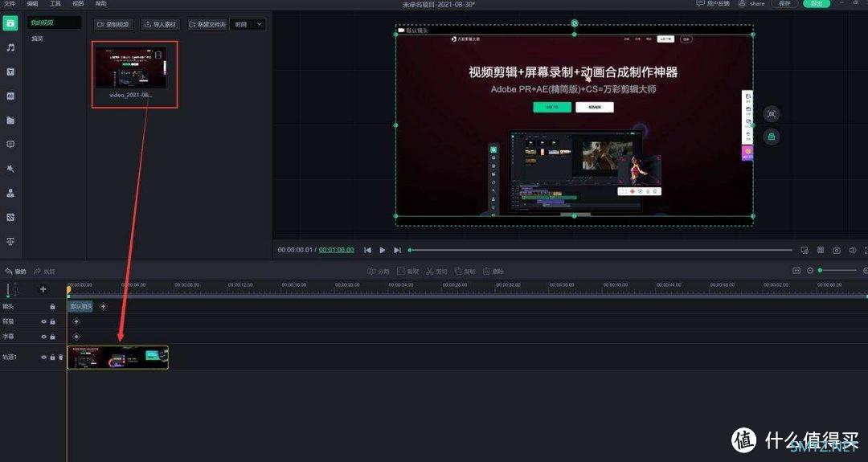Toggle the lock on track 1

(x=52, y=358)
